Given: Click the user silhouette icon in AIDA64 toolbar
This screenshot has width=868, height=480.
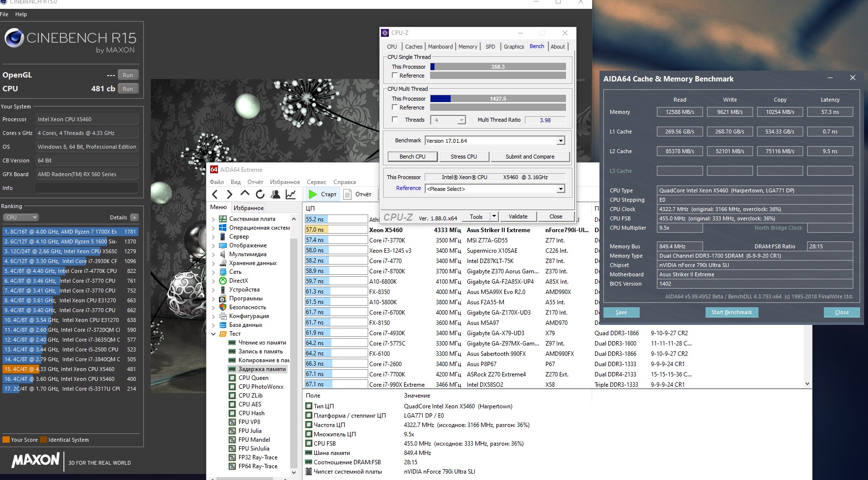Looking at the screenshot, I should click(x=275, y=194).
